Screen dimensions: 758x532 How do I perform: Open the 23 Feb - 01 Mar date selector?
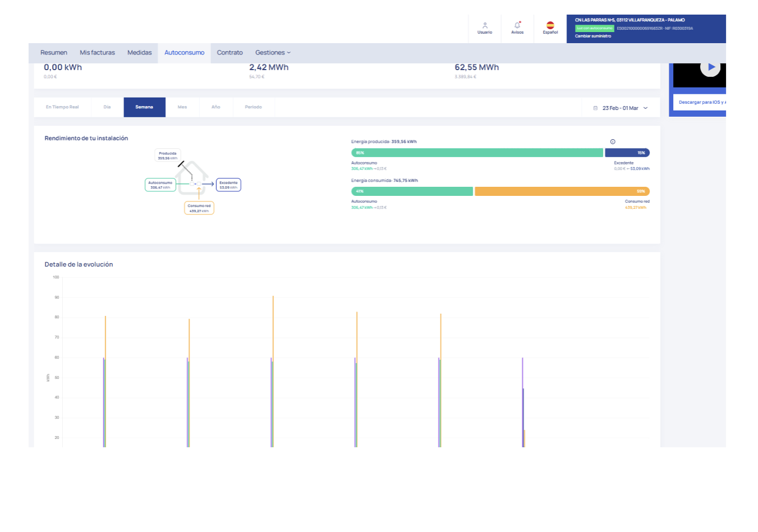point(620,108)
